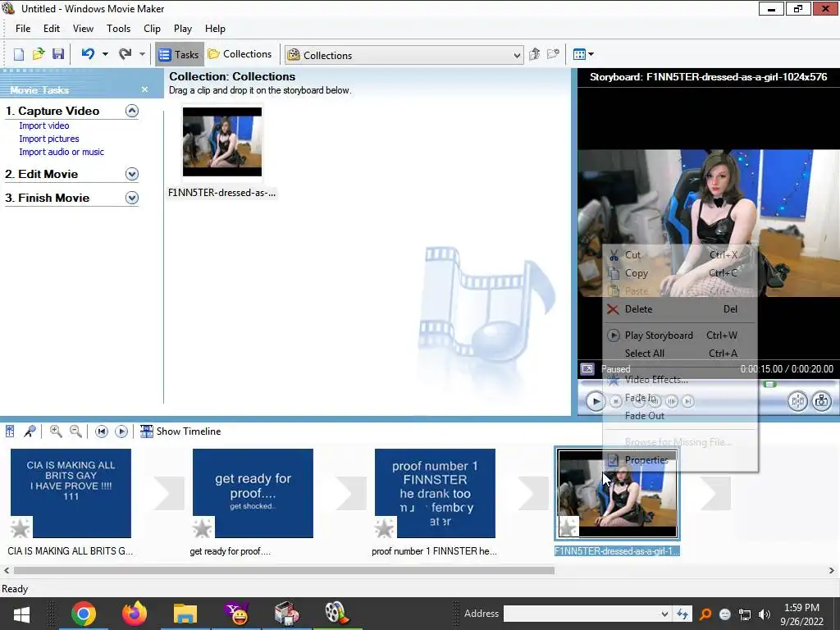Rewind the storyboard

[101, 431]
